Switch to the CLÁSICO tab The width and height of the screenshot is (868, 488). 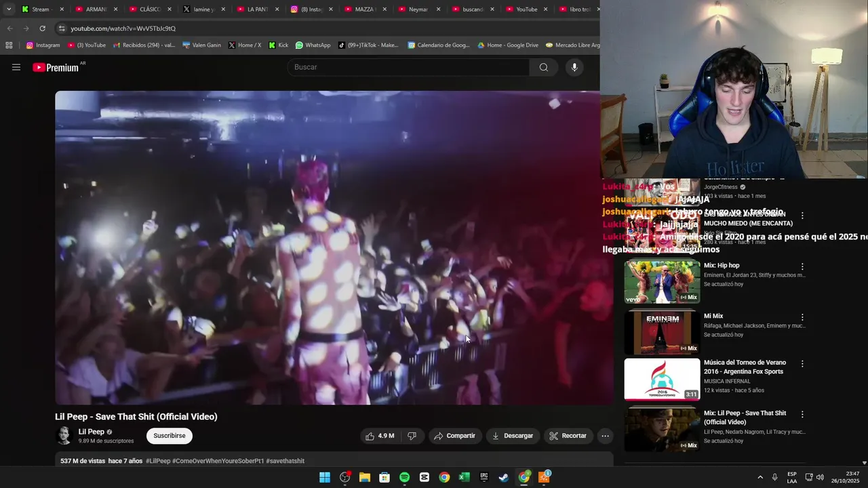pos(150,9)
